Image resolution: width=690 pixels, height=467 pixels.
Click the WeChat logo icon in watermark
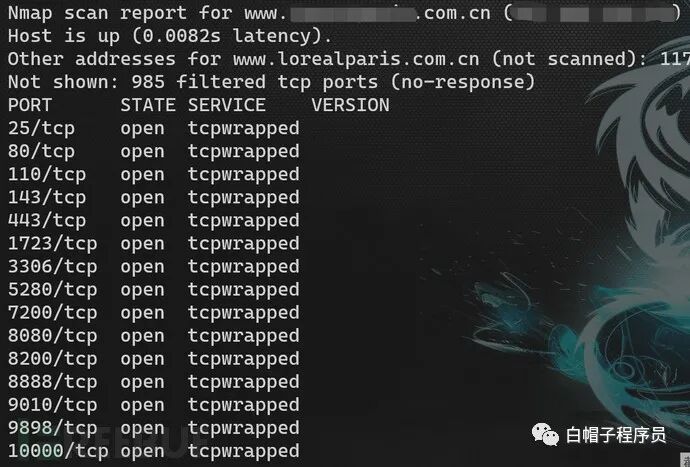545,434
